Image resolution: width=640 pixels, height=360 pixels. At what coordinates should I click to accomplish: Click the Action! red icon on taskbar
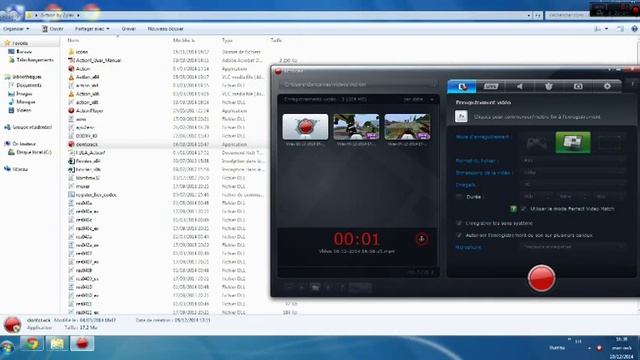point(82,344)
